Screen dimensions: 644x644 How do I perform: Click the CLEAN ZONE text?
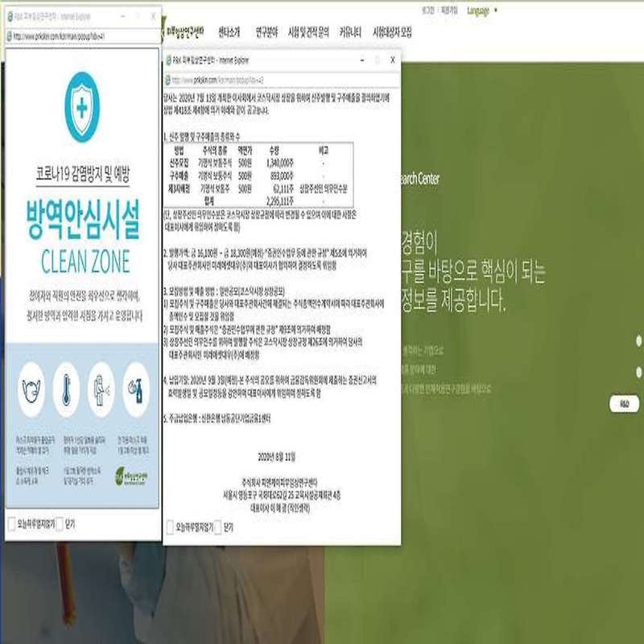tap(85, 262)
